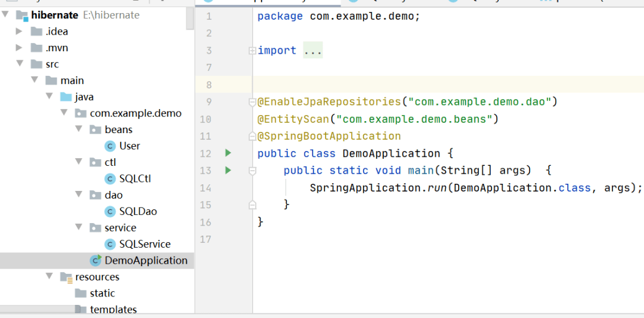This screenshot has width=644, height=318.
Task: Collapse the hibernate project root node
Action: point(5,15)
